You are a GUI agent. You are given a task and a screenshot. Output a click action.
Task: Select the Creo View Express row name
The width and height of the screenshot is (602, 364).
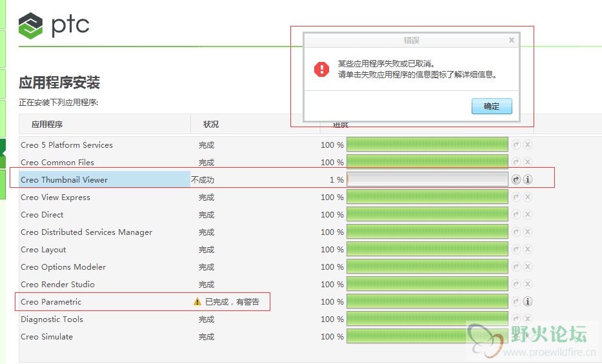[x=55, y=197]
